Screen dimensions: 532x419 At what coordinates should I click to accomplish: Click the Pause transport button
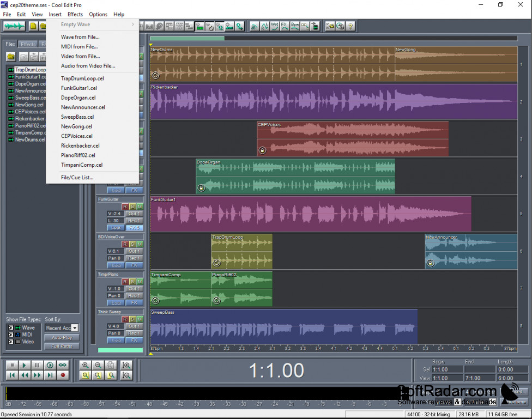click(x=37, y=365)
